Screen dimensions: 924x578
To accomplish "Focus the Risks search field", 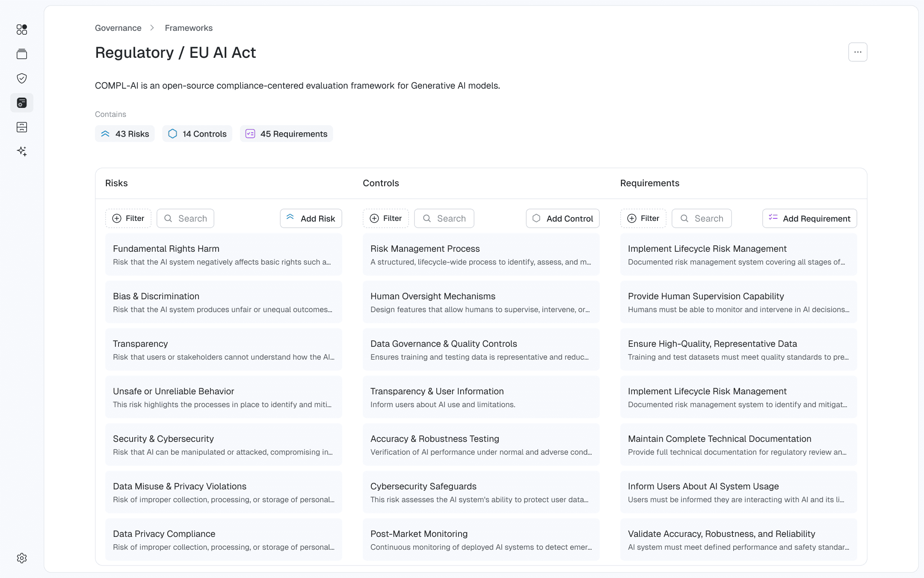I will tap(186, 218).
